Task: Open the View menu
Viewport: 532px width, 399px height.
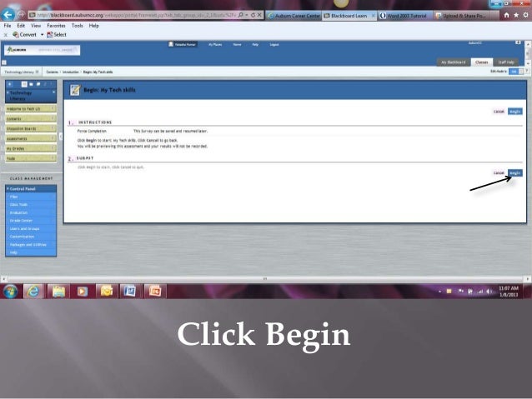Action: click(36, 26)
